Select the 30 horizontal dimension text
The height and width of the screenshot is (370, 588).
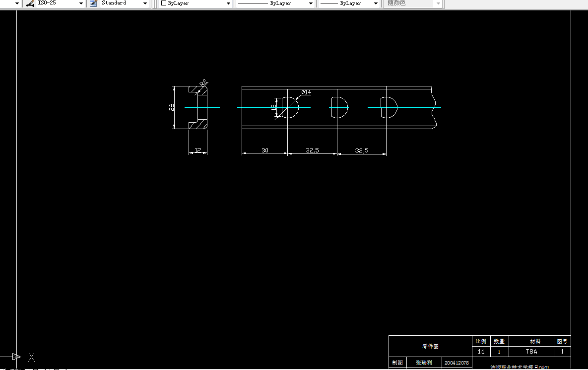(265, 150)
